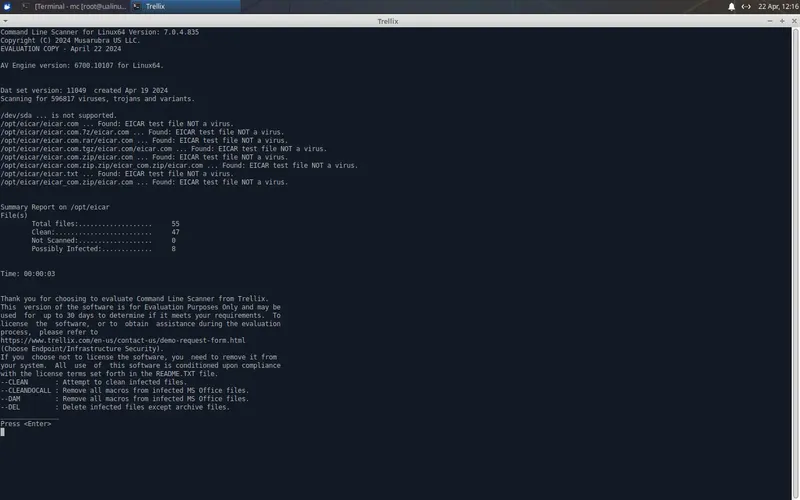Close the Trellix terminal window
The image size is (800, 500).
(794, 21)
